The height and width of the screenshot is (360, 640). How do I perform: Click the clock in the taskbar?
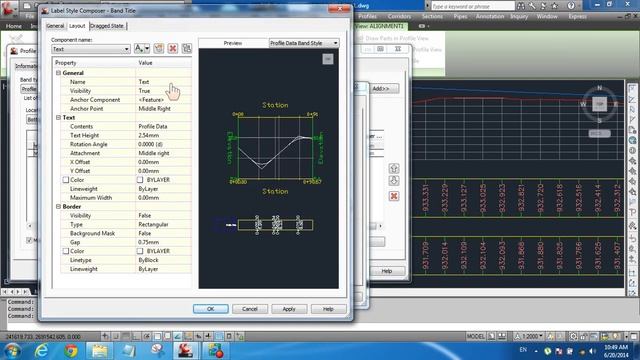pos(616,351)
